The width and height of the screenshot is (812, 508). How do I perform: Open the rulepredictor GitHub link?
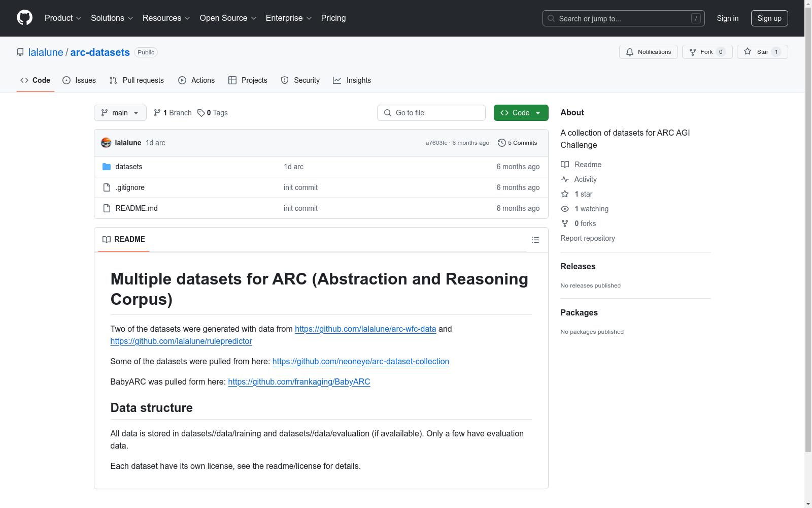(181, 341)
